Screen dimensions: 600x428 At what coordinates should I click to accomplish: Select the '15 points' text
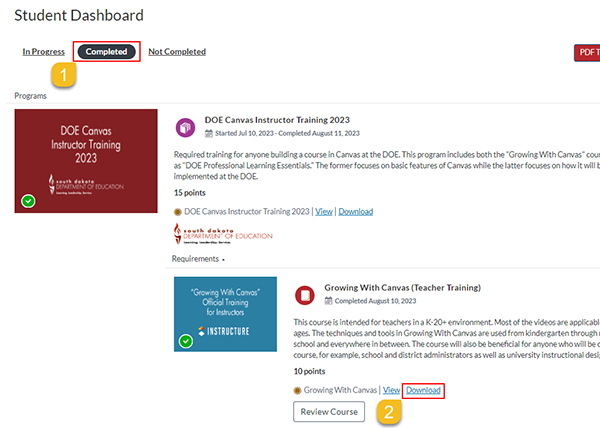coord(190,193)
